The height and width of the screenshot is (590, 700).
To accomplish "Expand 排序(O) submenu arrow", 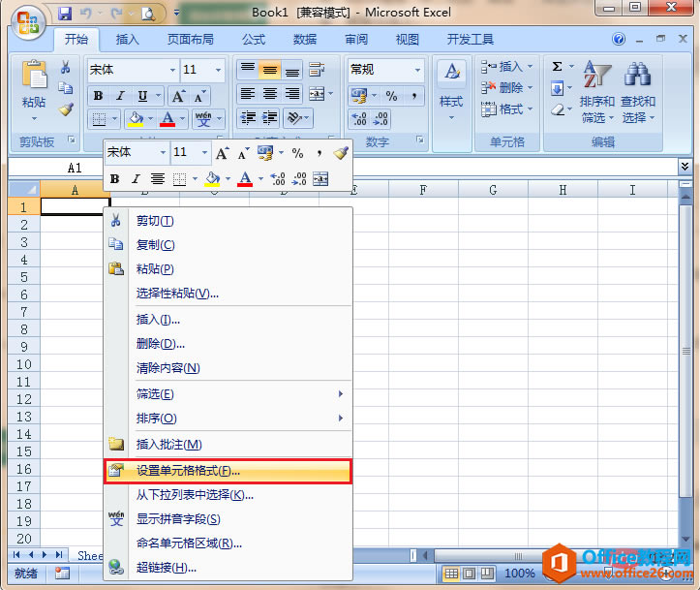I will coord(340,419).
